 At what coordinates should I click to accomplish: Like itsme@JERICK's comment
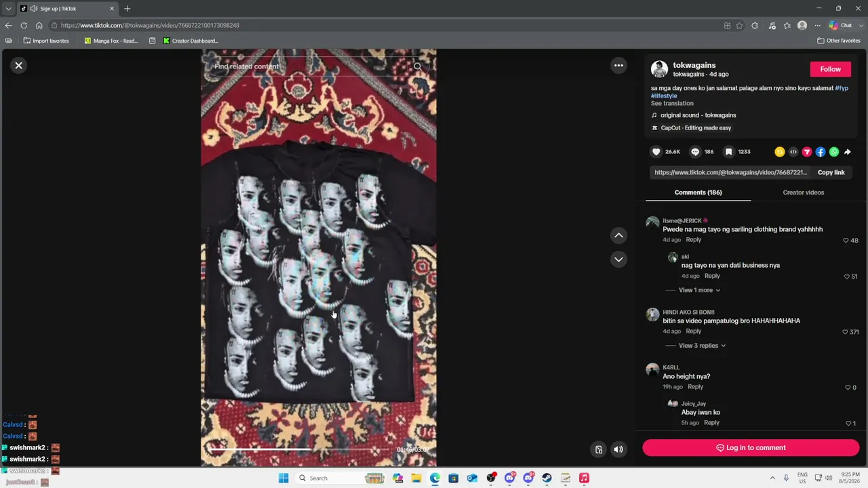coord(846,240)
